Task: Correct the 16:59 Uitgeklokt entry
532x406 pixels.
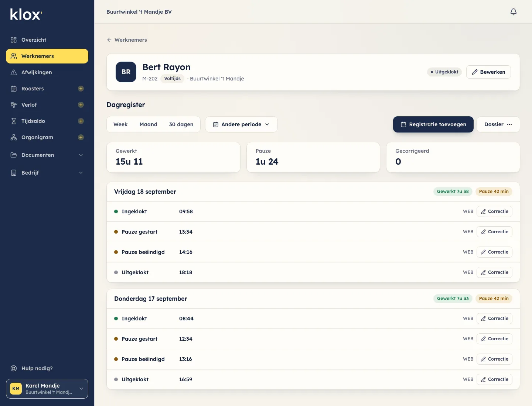Action: click(x=494, y=379)
